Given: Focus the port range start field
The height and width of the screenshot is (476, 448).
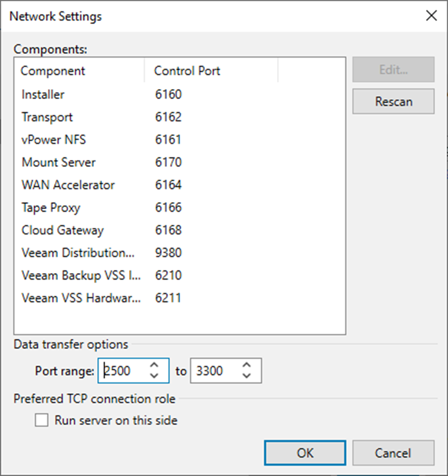Looking at the screenshot, I should pos(124,371).
